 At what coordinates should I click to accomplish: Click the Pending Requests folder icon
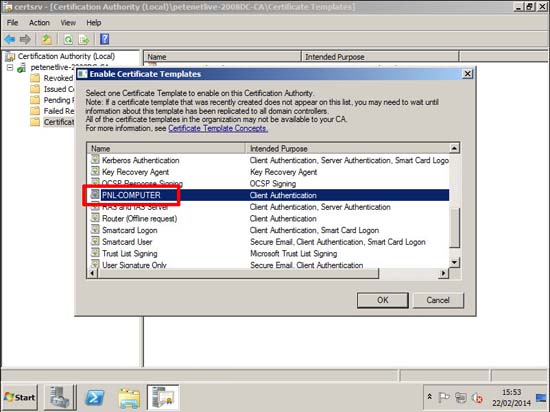[35, 100]
